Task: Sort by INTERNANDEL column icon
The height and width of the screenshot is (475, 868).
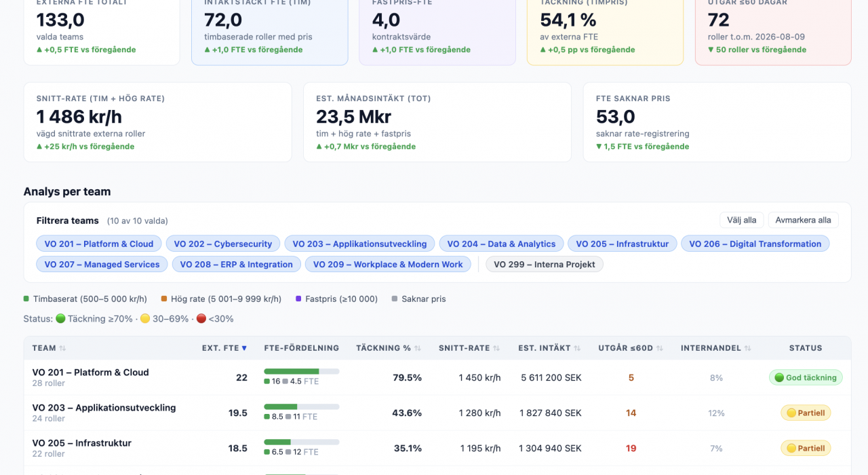Action: point(747,348)
